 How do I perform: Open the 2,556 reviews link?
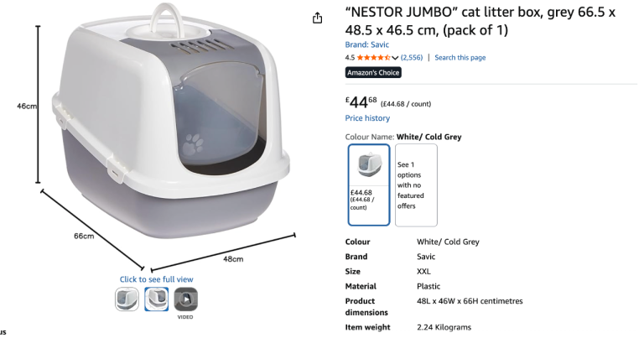pyautogui.click(x=412, y=58)
